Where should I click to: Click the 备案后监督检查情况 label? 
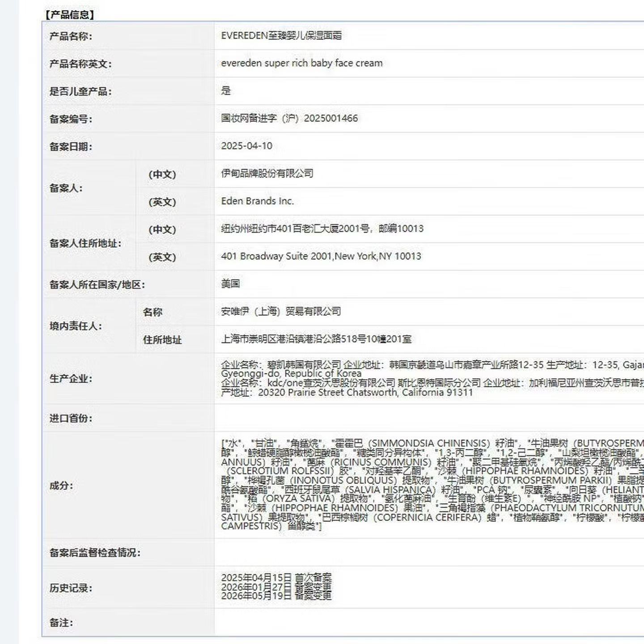(95, 553)
